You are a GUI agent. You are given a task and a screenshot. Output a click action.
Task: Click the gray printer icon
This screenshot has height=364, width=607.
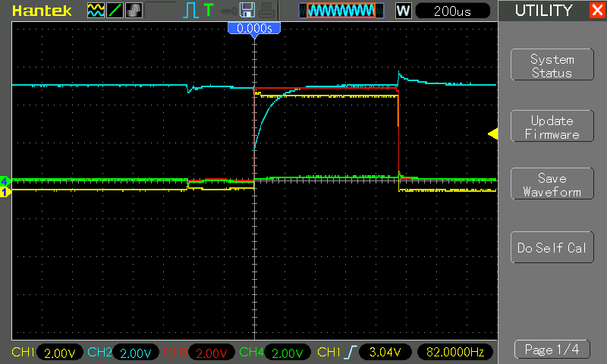[x=267, y=11]
